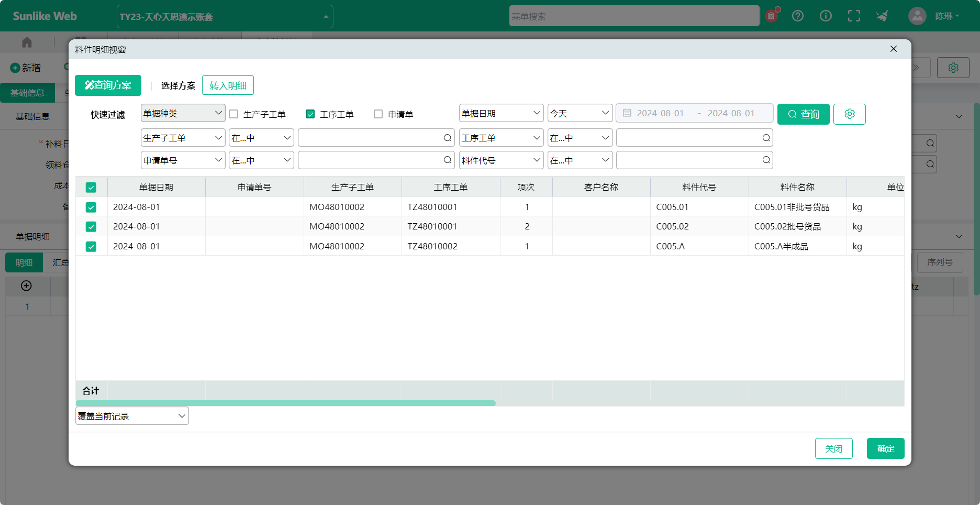This screenshot has height=505, width=980.
Task: Toggle the select-all header checkbox
Action: point(91,187)
